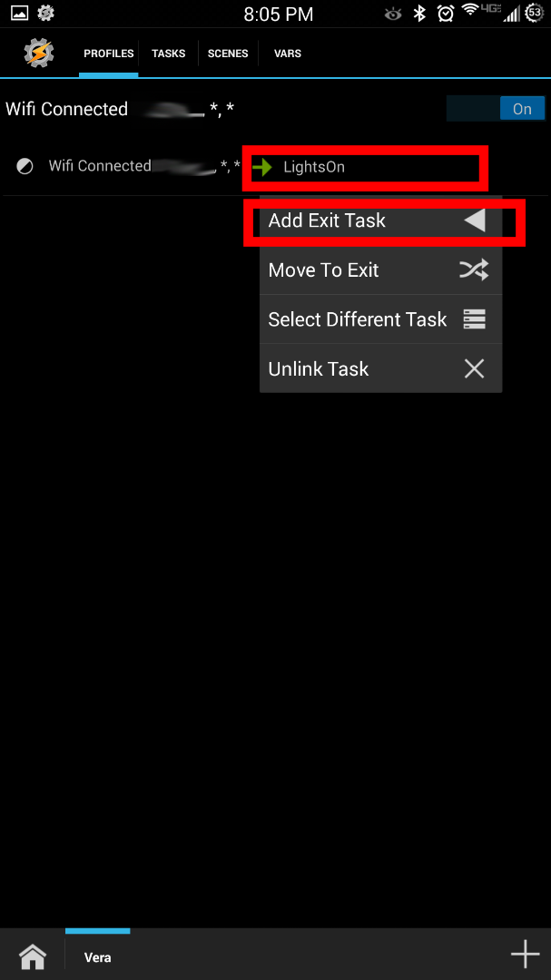The image size is (551, 980).
Task: Select the green entry arrow beside LightsOn
Action: [x=264, y=166]
